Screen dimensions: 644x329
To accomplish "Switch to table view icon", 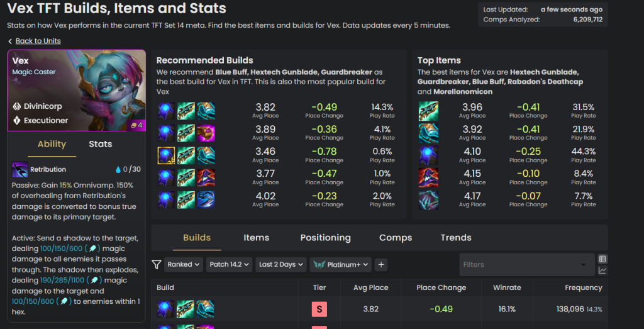I will pyautogui.click(x=602, y=259).
